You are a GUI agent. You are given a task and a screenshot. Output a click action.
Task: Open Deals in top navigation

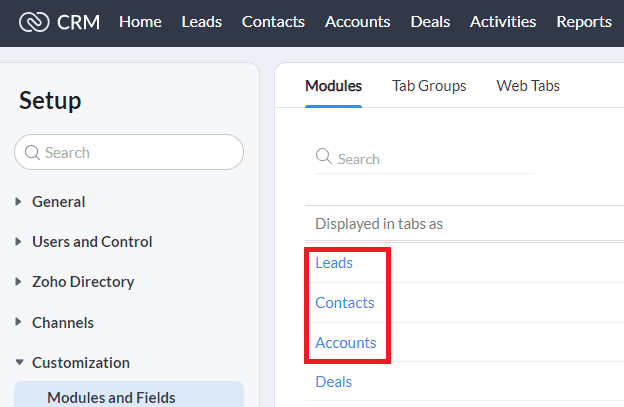tap(431, 22)
